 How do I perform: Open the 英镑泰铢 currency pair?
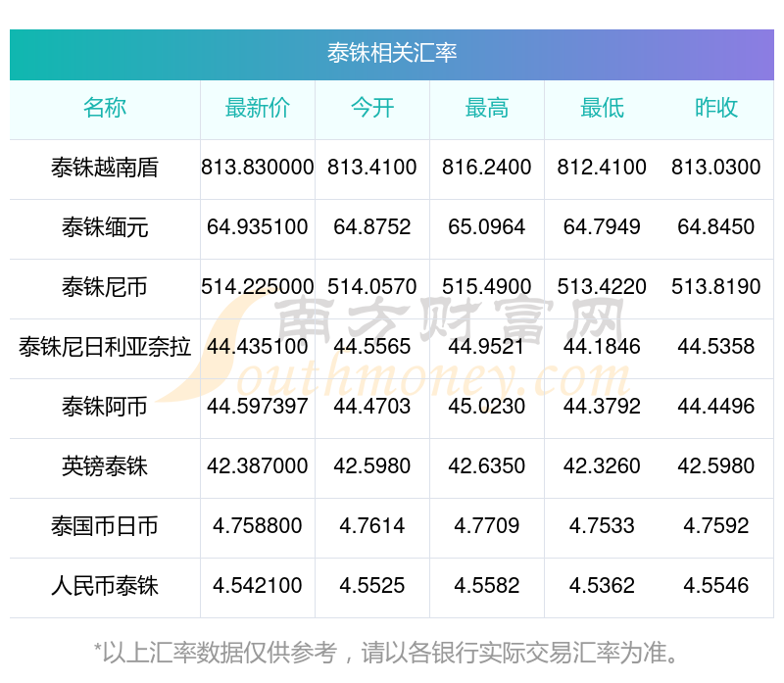pos(105,466)
